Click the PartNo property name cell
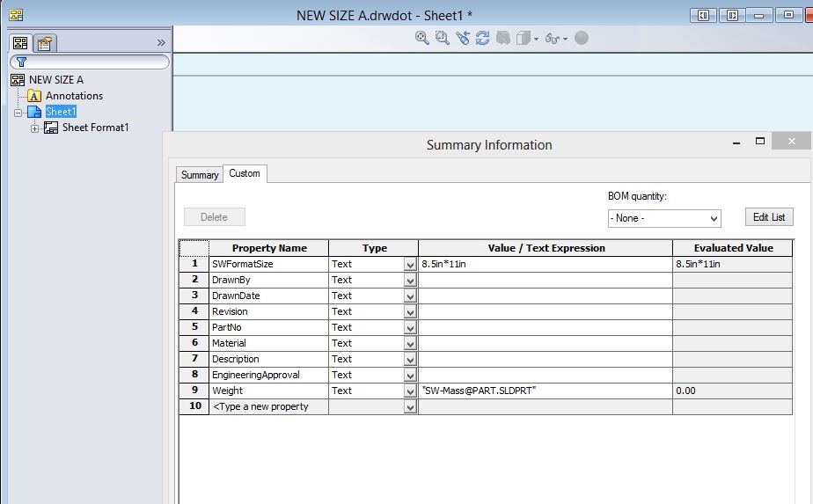 268,327
